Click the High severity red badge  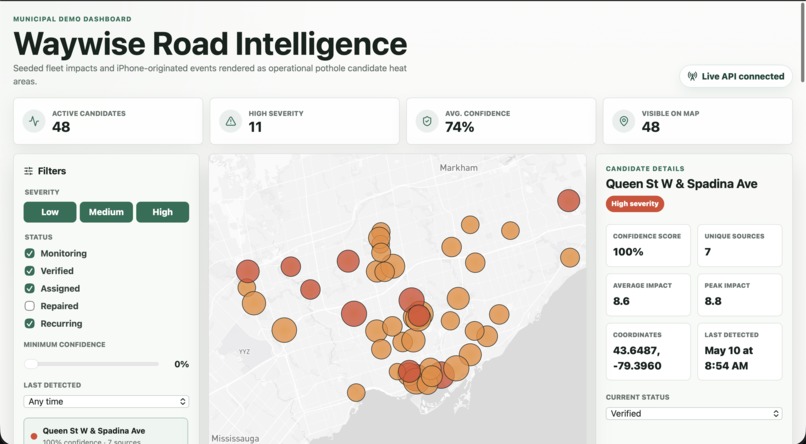pyautogui.click(x=635, y=204)
